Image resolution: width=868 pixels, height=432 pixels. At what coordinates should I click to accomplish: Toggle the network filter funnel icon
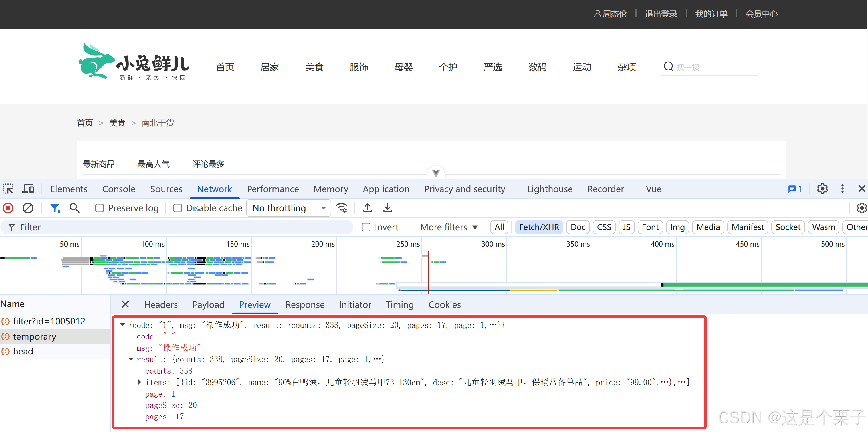click(x=55, y=208)
